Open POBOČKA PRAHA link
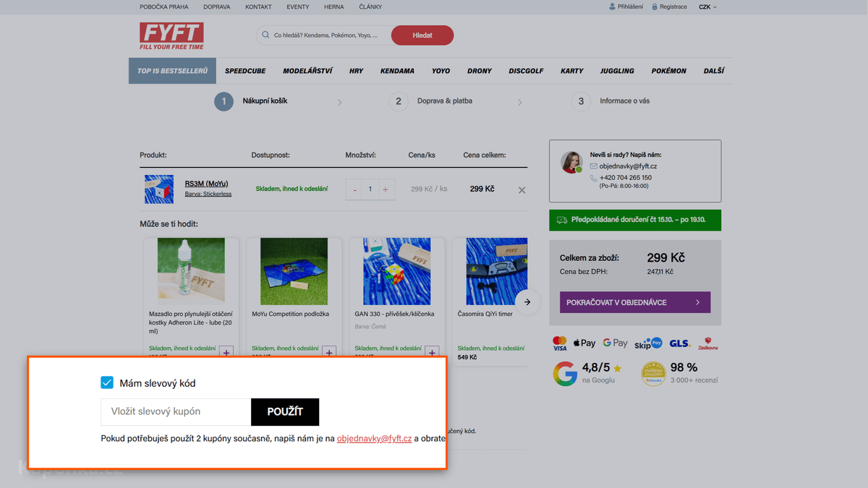Viewport: 868px width, 488px height. (164, 7)
